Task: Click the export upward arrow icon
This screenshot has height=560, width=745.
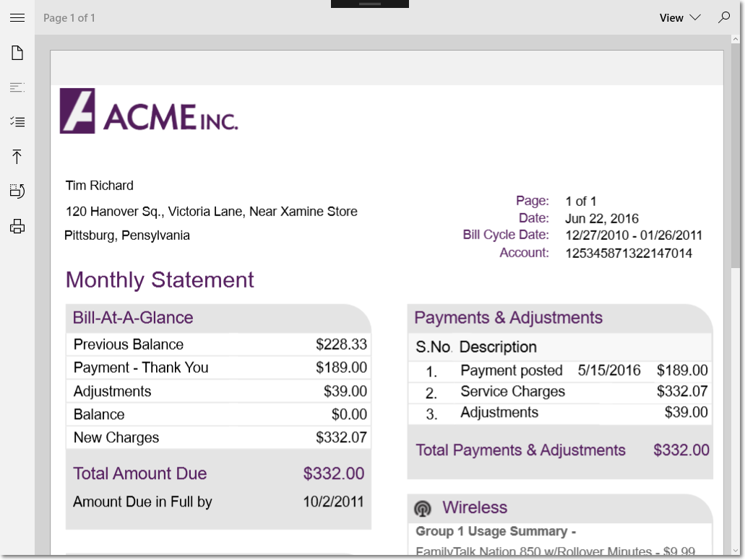Action: (17, 157)
